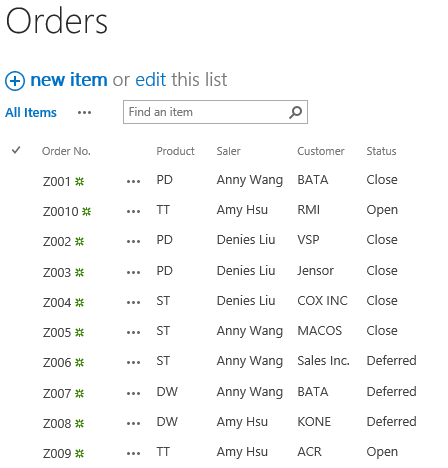This screenshot has height=468, width=448.
Task: Open the ellipsis menu for order Z005
Action: tap(133, 333)
